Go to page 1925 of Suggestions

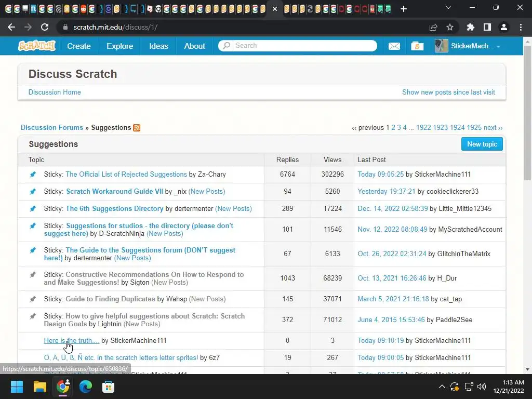(474, 128)
